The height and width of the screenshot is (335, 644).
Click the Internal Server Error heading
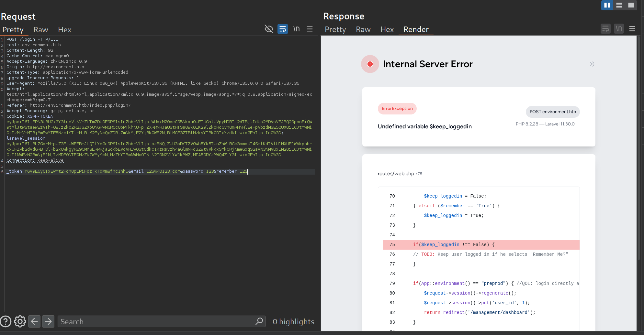pos(428,64)
